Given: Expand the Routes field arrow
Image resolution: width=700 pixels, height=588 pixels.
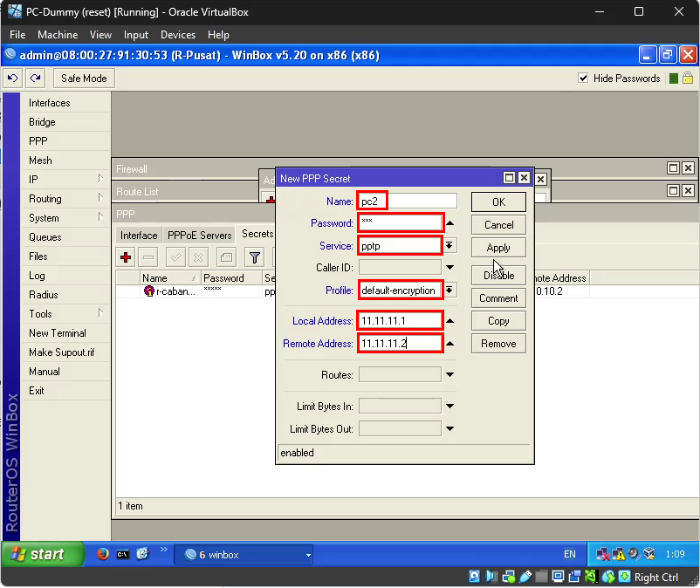Looking at the screenshot, I should 450,375.
